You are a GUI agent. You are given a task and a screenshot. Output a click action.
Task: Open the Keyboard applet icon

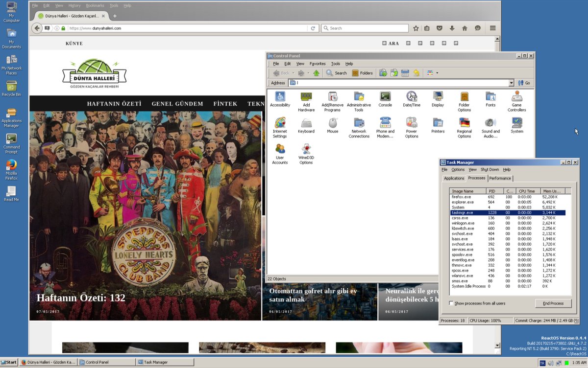pyautogui.click(x=306, y=125)
